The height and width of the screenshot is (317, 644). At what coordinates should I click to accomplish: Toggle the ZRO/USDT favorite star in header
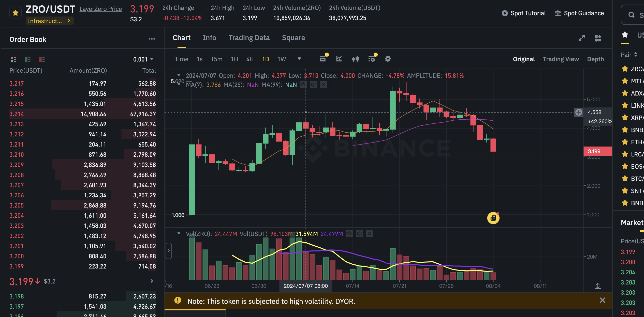[x=16, y=13]
